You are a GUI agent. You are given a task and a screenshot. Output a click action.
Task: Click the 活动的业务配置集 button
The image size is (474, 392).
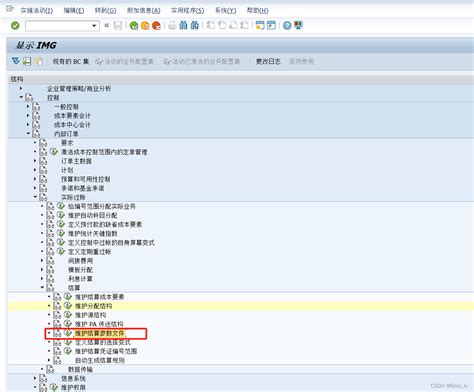pyautogui.click(x=124, y=61)
